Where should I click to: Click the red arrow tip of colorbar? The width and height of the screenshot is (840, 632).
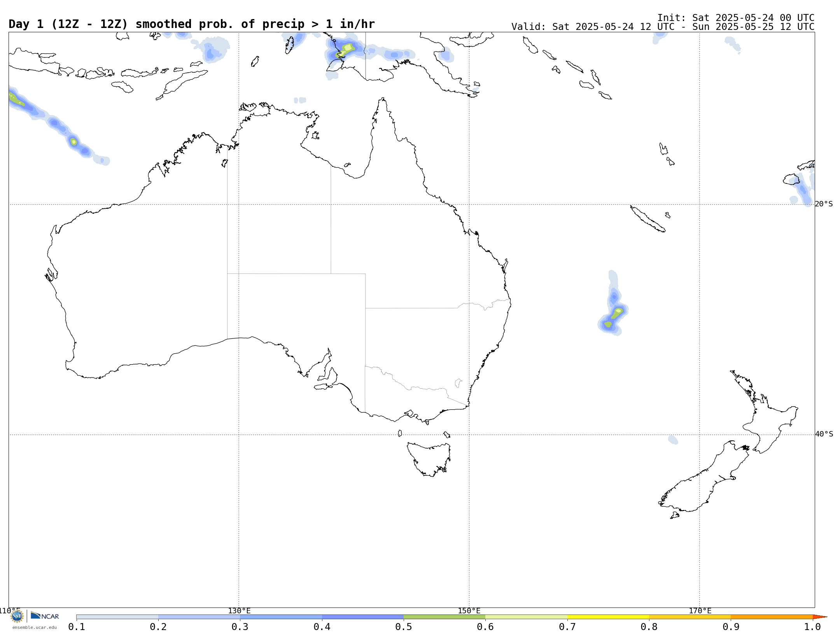click(820, 617)
